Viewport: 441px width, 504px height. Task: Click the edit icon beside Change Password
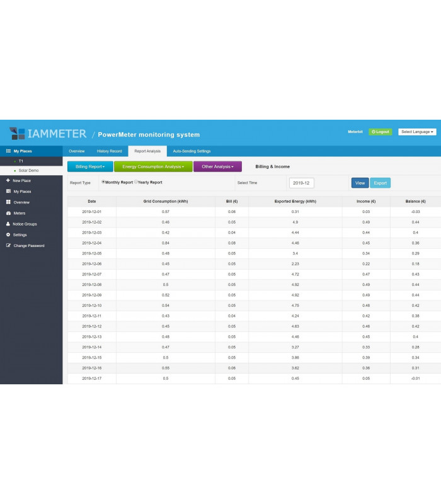(x=8, y=245)
